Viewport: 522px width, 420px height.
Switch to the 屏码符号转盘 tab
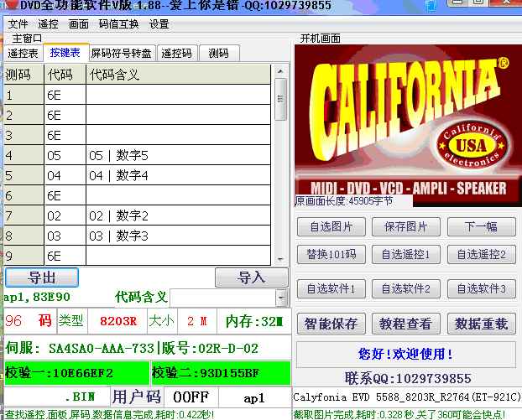point(122,53)
